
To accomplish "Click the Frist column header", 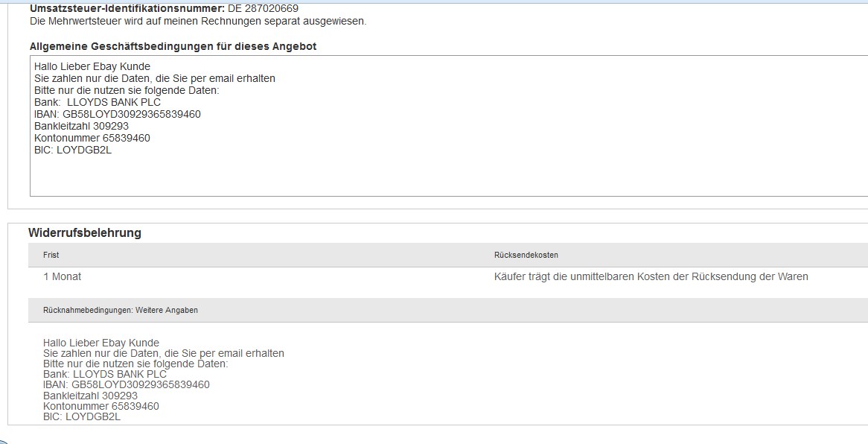I will coord(51,255).
